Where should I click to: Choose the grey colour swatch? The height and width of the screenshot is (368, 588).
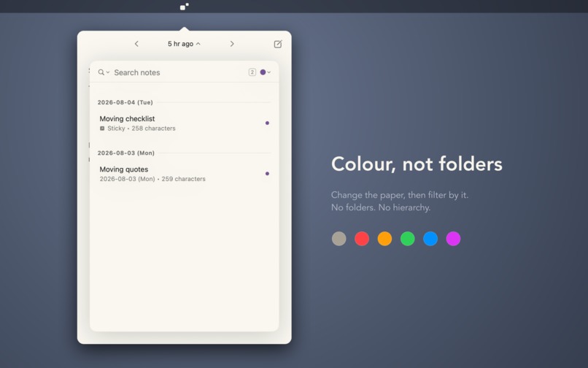click(x=339, y=239)
